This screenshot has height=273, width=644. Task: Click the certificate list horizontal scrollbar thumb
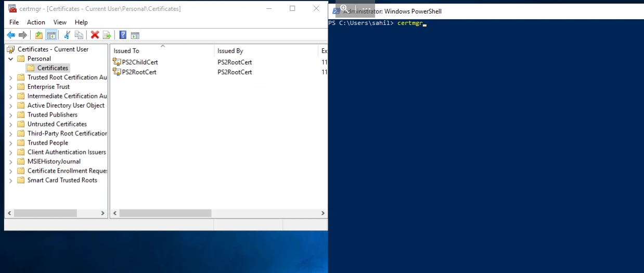(165, 213)
